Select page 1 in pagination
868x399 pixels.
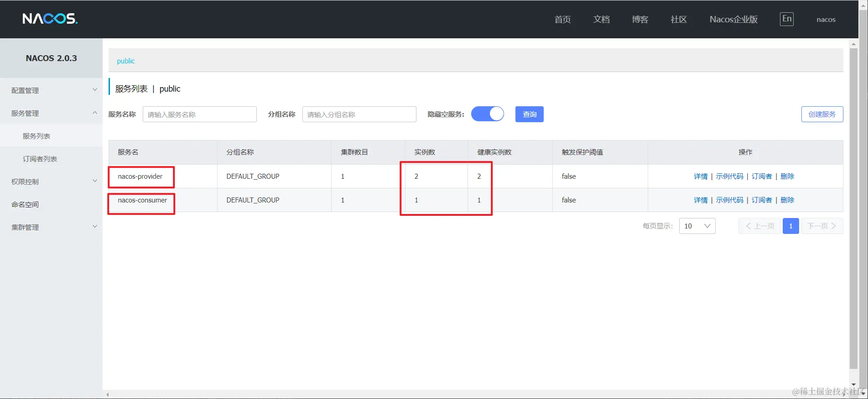point(790,226)
